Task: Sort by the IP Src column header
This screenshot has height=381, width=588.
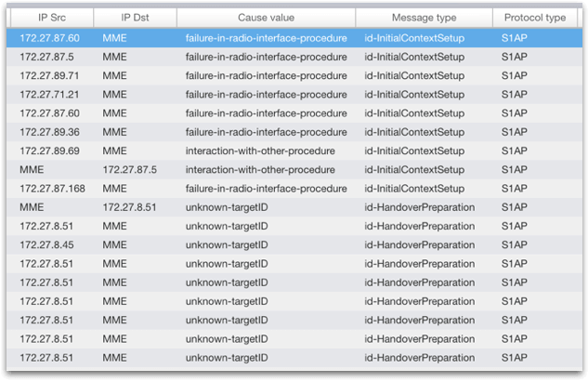Action: point(49,18)
